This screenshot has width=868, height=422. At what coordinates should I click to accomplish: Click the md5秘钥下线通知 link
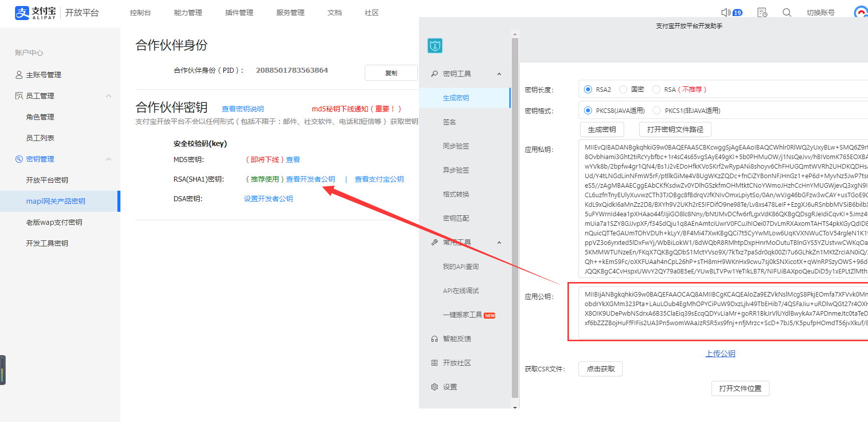tap(356, 109)
